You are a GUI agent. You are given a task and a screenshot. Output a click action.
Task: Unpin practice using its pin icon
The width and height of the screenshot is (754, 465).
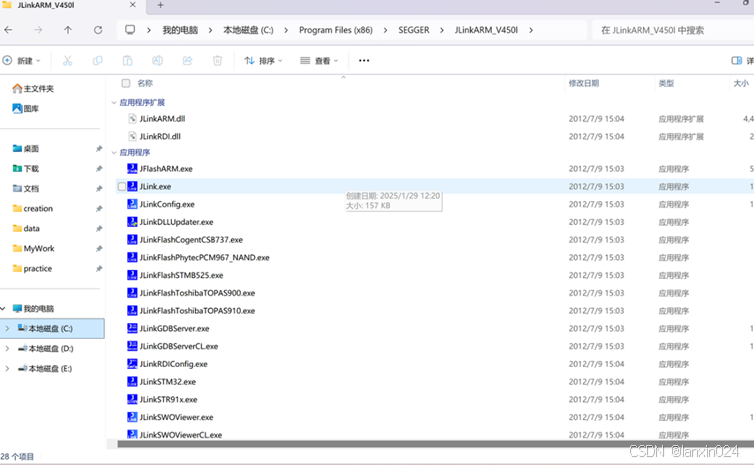click(99, 268)
